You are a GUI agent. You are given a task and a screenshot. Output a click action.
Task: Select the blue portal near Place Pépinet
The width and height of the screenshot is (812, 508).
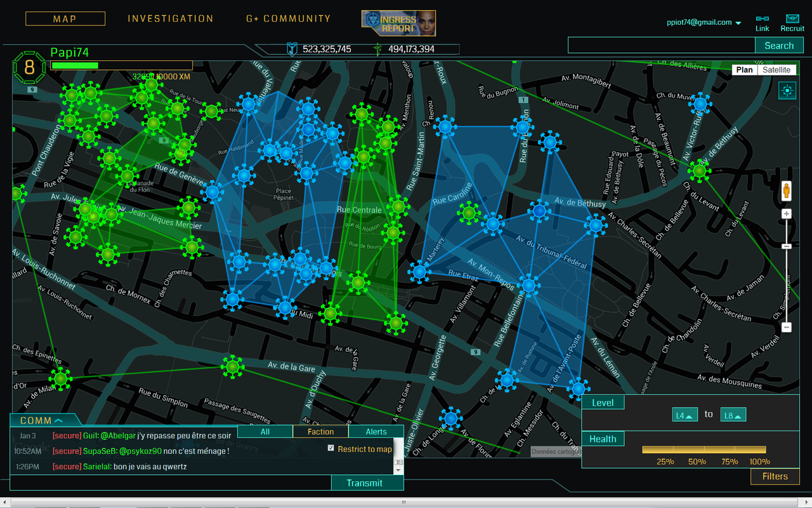point(306,172)
